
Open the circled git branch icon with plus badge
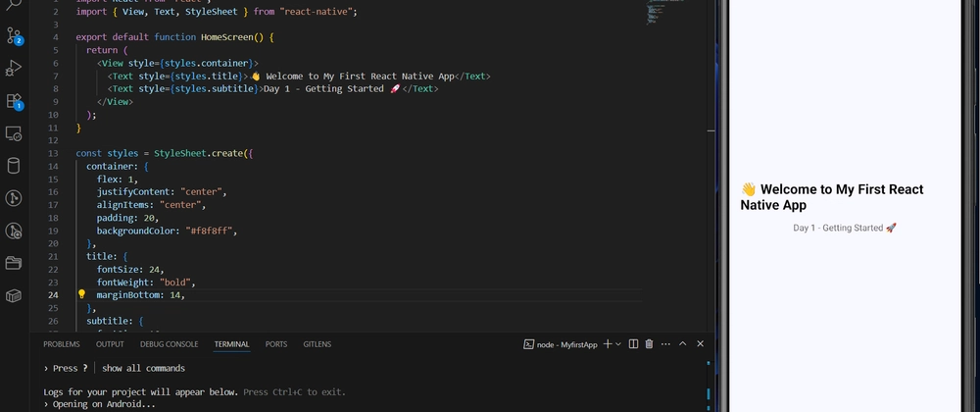pos(13,231)
